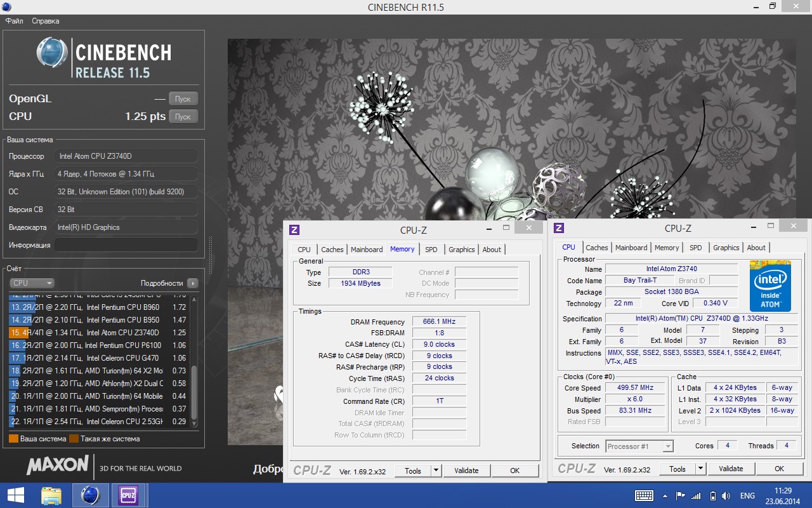Open the Windows Start button

pos(16,495)
